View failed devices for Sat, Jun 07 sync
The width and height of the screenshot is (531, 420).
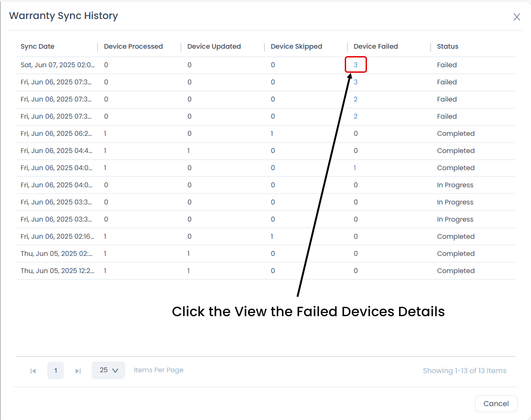(x=356, y=65)
